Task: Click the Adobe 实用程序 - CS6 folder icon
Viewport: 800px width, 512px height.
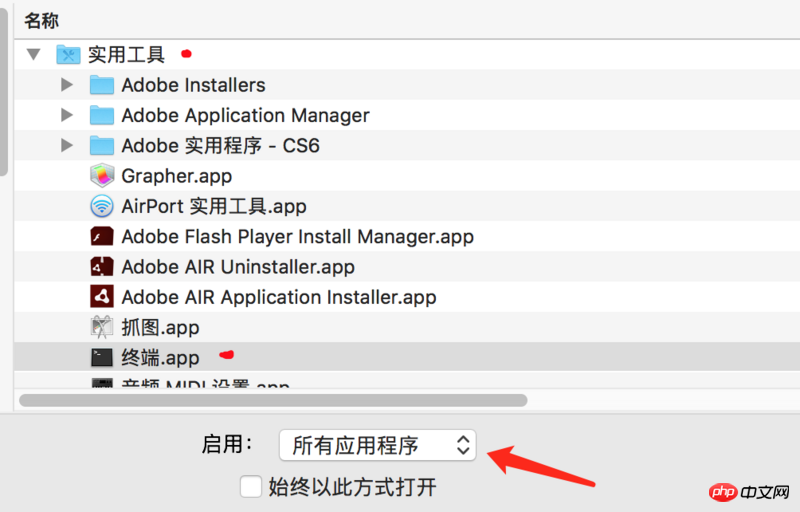Action: [102, 145]
